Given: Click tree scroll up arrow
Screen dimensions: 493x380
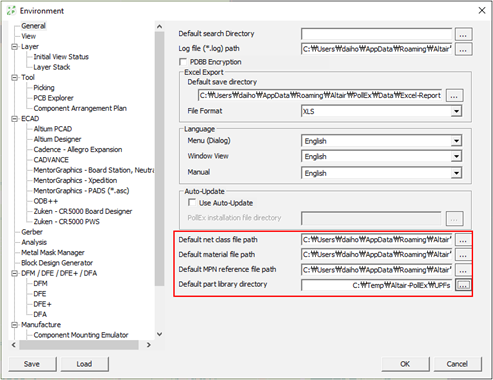Looking at the screenshot, I should click(160, 26).
